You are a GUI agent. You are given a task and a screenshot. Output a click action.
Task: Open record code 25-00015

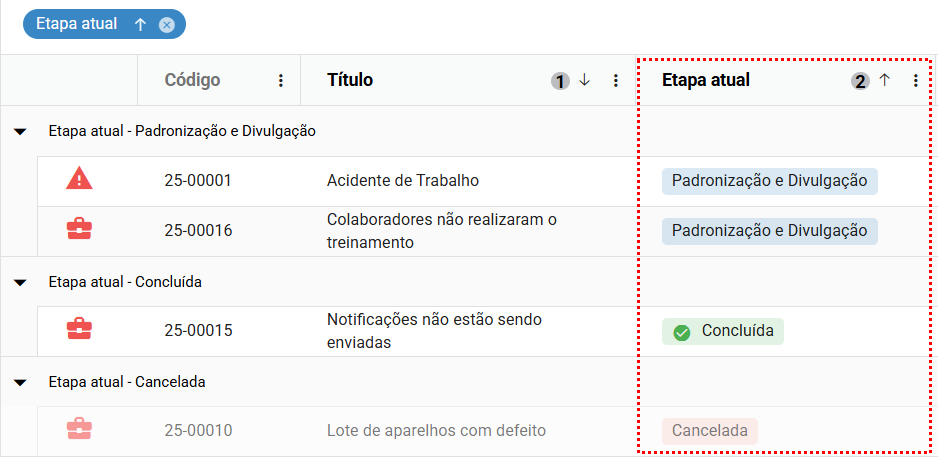(198, 331)
